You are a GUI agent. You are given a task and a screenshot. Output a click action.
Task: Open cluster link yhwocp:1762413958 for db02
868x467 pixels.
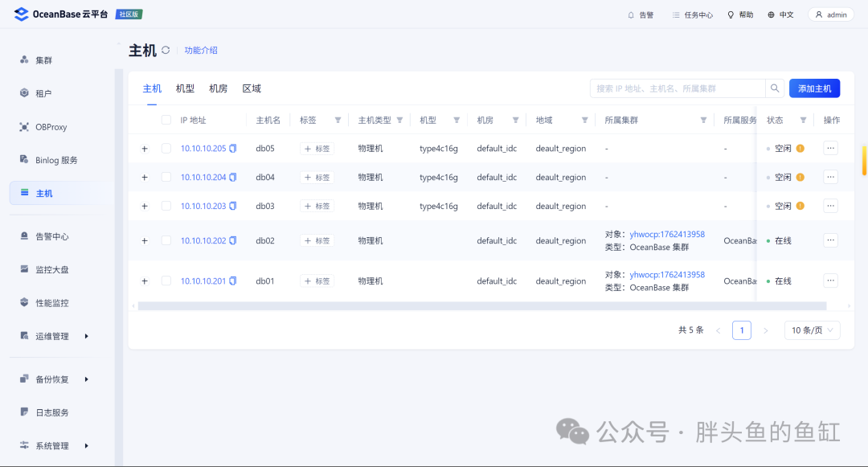667,234
